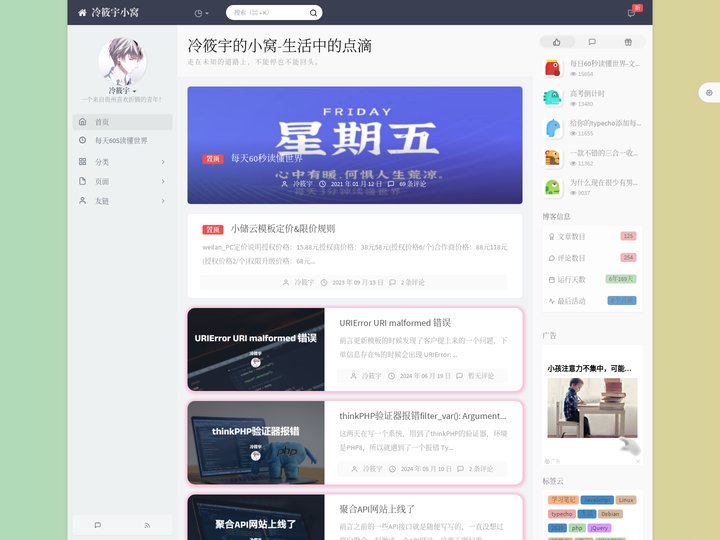Select the 学习笔记 tag
The image size is (720, 540).
pos(563,500)
